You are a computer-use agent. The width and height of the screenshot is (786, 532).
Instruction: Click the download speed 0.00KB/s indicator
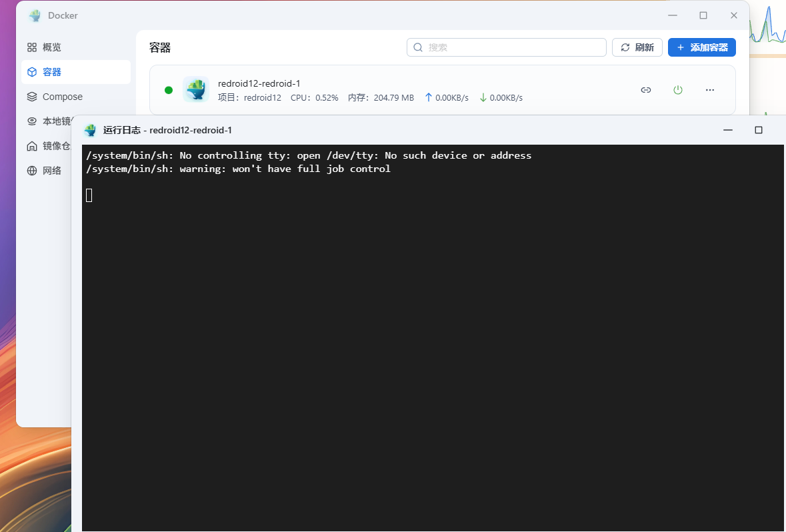501,98
